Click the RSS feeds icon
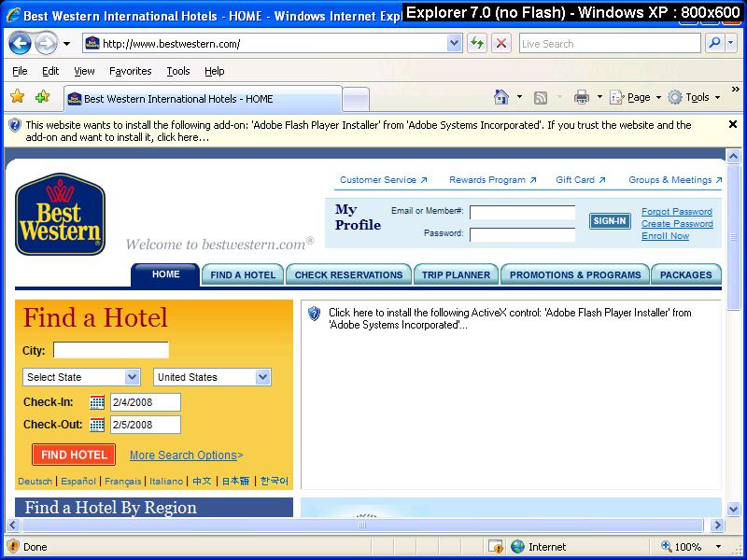This screenshot has height=560, width=747. tap(541, 98)
